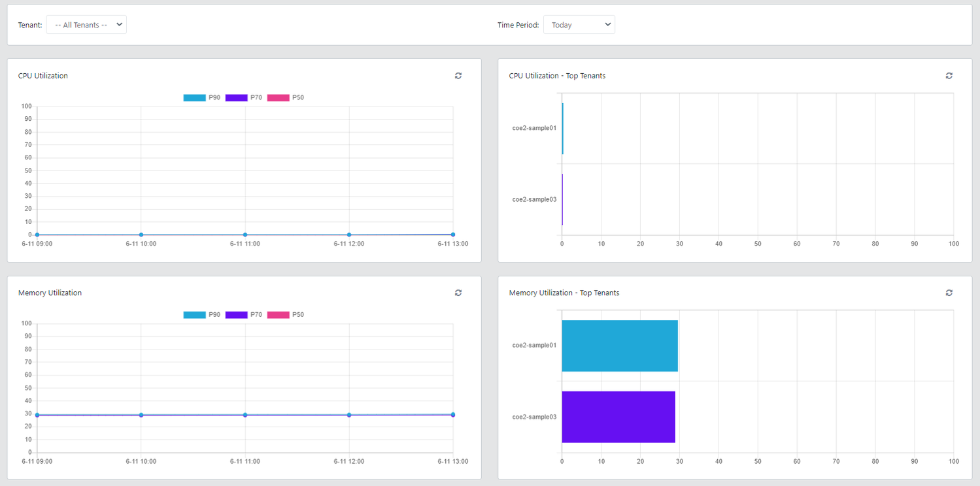Select the 6-11 10:00 CPU data point
Image resolution: width=980 pixels, height=486 pixels.
point(141,235)
